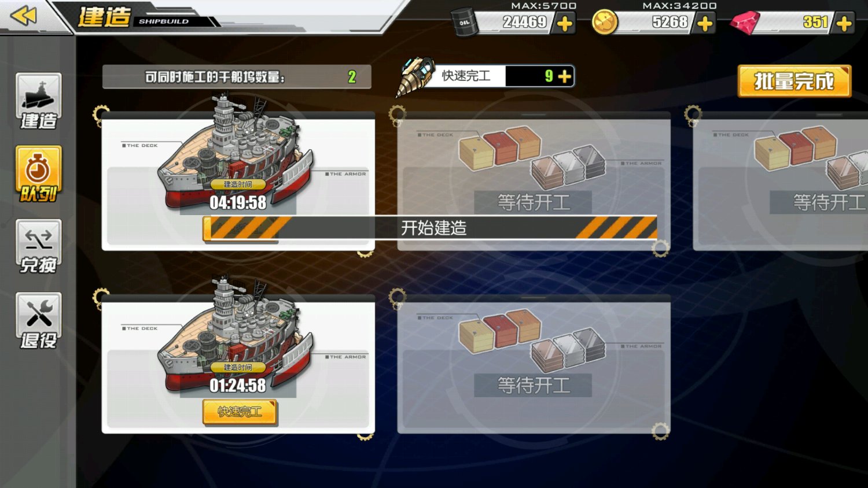Viewport: 868px width, 488px height.
Task: Open the 建造 ship build tab
Action: pyautogui.click(x=39, y=102)
